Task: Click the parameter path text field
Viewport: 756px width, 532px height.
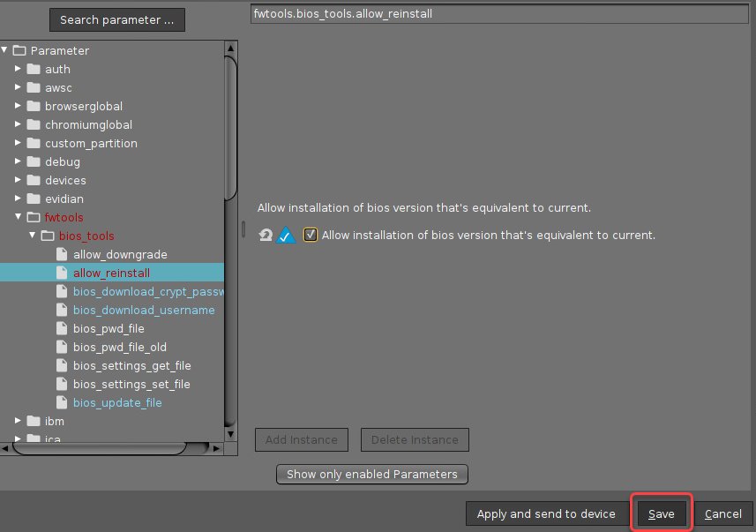Action: coord(501,15)
